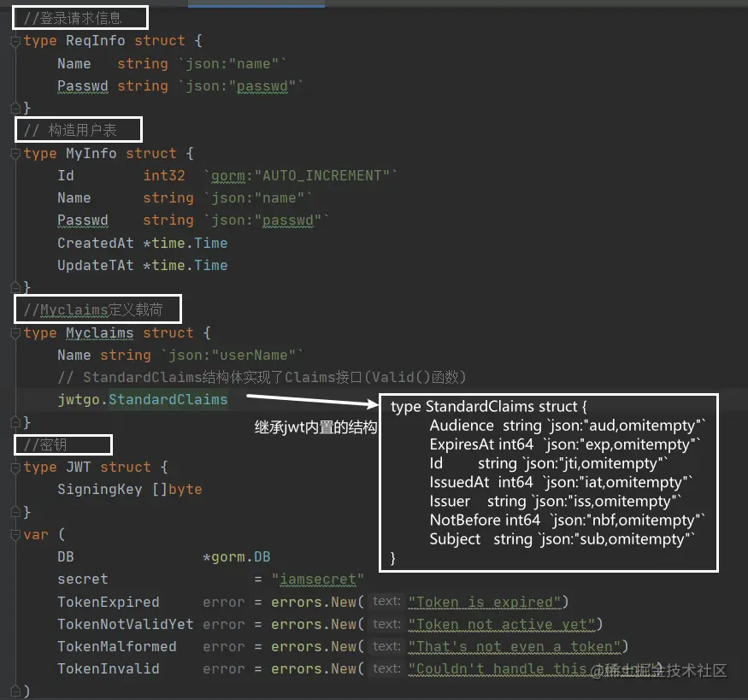Click fold end marker closing ReqInfo struct
Screen dimensions: 748x700
[15, 109]
